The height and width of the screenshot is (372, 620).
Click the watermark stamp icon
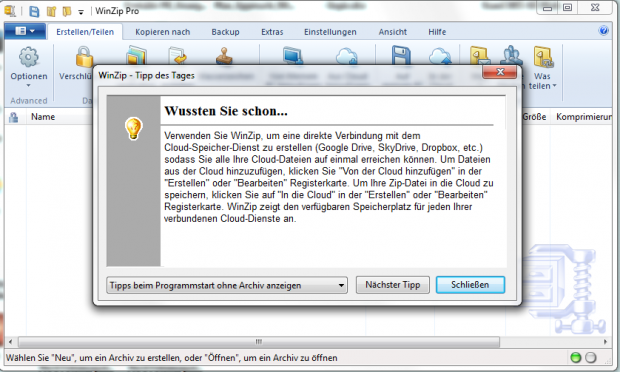tap(224, 56)
